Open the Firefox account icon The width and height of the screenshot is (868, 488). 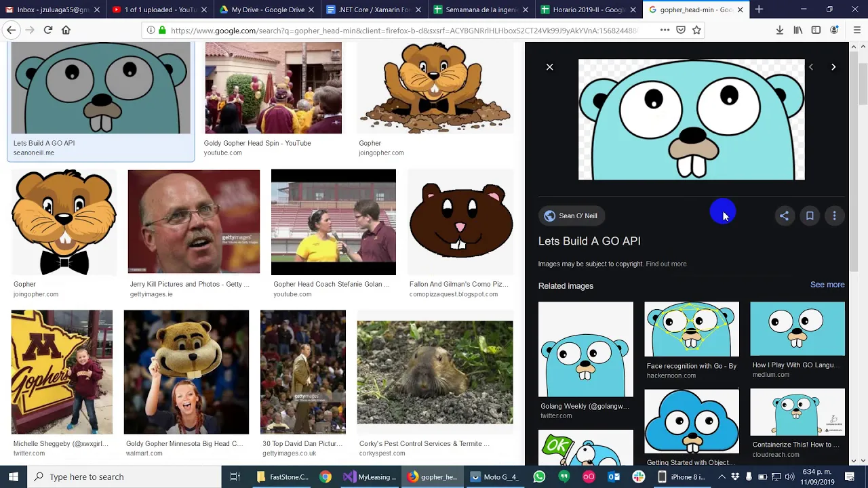pyautogui.click(x=834, y=30)
